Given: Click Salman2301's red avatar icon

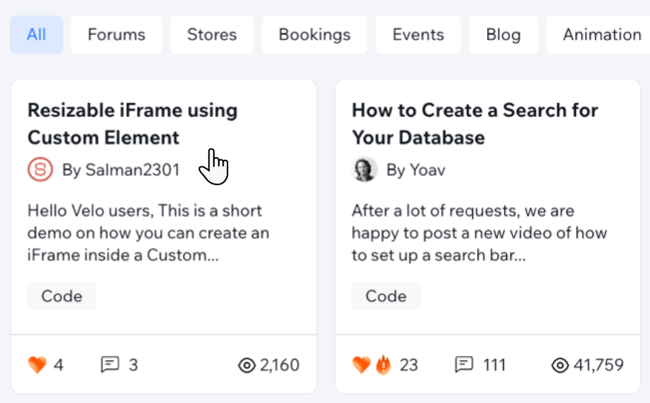Looking at the screenshot, I should pos(40,170).
